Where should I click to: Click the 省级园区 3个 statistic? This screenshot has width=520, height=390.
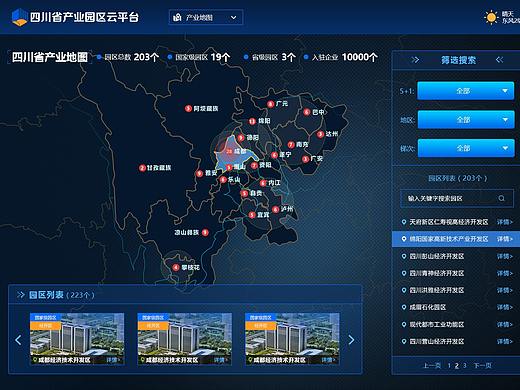click(x=270, y=57)
